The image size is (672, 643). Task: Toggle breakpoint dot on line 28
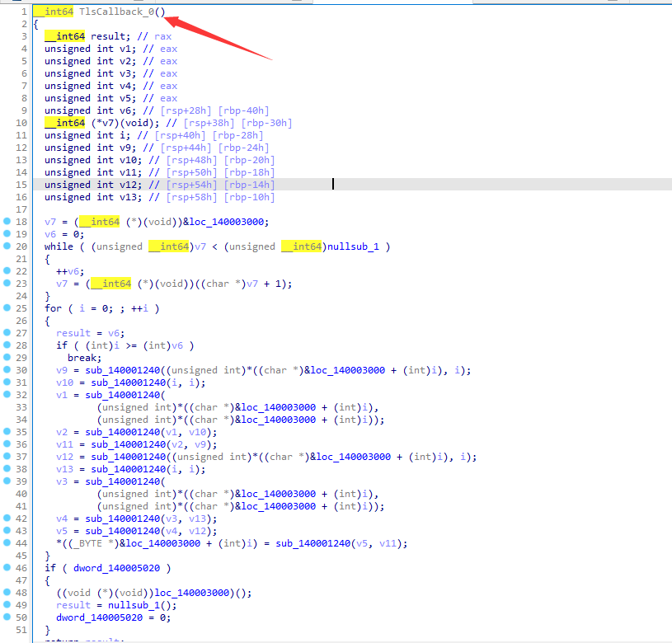coord(7,345)
